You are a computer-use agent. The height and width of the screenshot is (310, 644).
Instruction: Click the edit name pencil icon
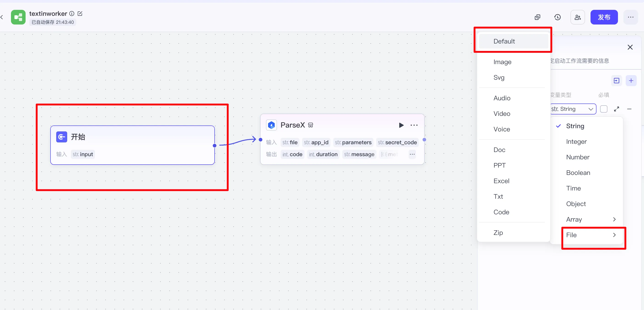point(80,14)
